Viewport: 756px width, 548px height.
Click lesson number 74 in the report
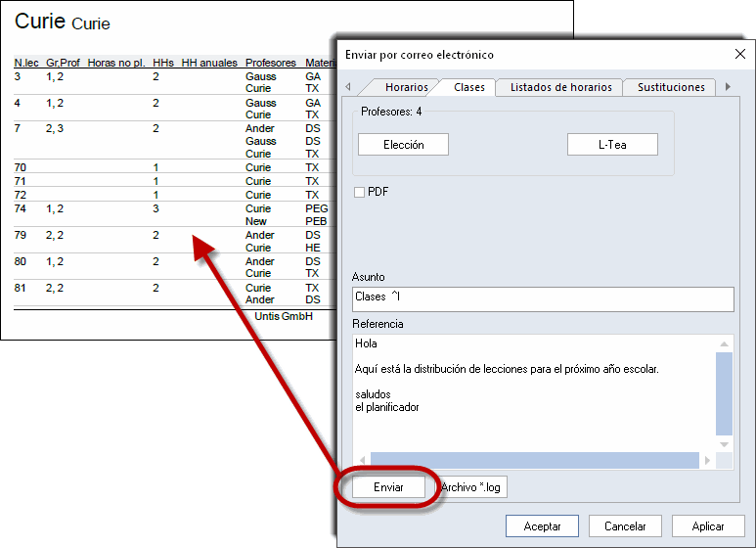pyautogui.click(x=21, y=208)
